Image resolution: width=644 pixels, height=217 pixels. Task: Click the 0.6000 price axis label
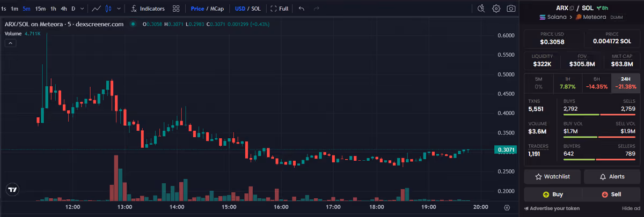507,35
